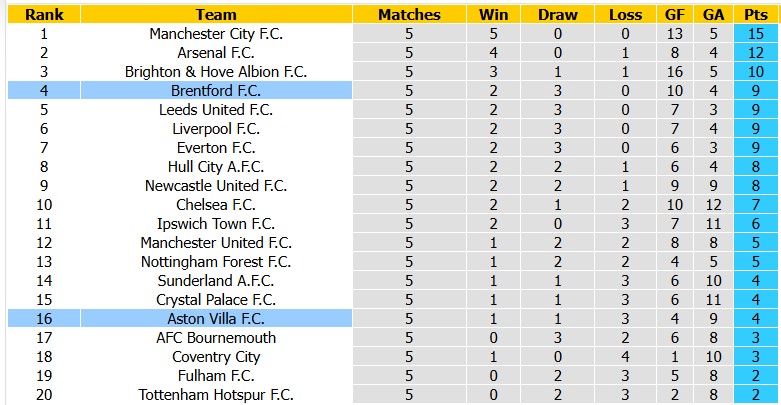The width and height of the screenshot is (781, 405).
Task: Click the GF column header
Action: click(674, 14)
